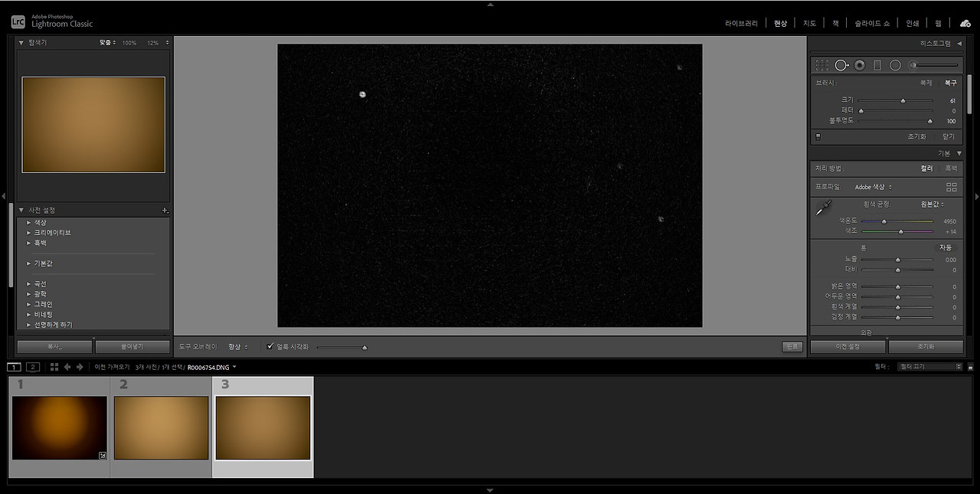The image size is (980, 494).
Task: Expand the 색상 presets group
Action: [40, 222]
